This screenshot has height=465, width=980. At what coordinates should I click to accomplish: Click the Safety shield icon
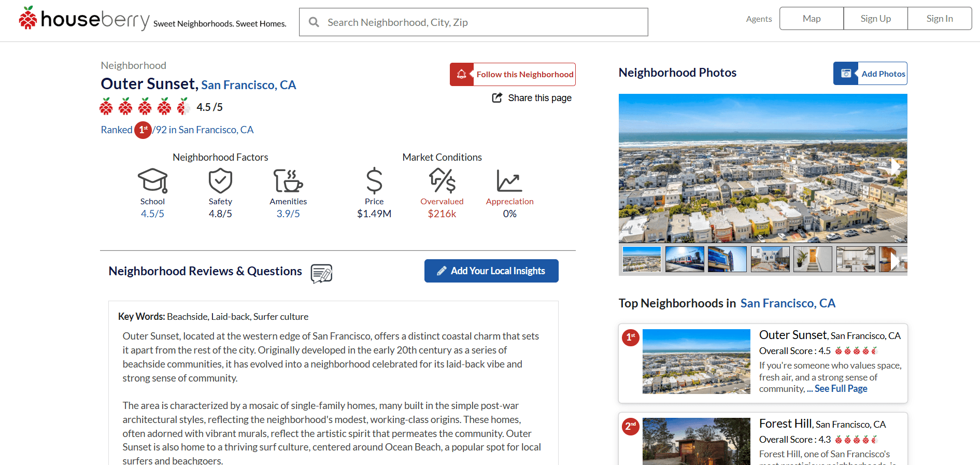tap(220, 181)
